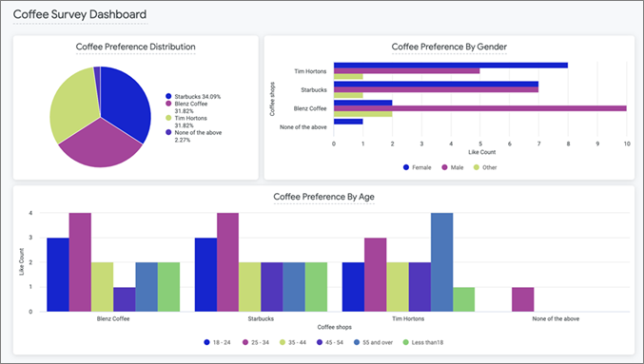
Task: Click the Tim Hortons Male bar in gender chart
Action: point(406,71)
